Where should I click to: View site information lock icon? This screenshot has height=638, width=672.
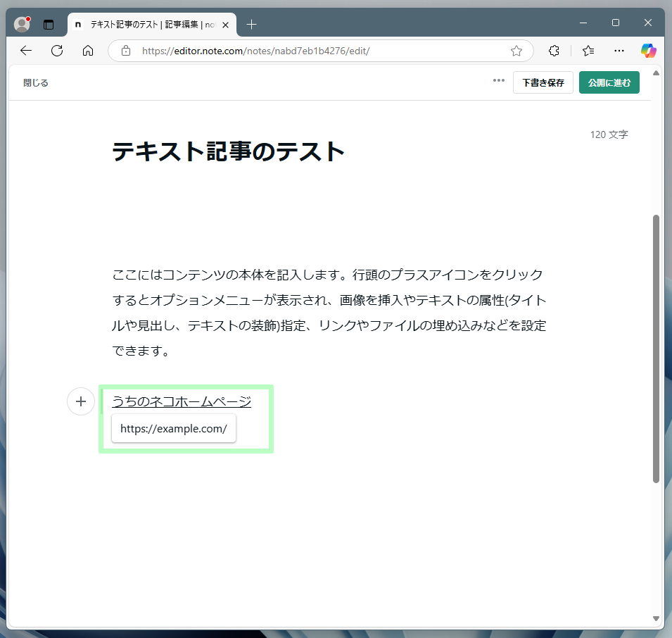pos(126,51)
